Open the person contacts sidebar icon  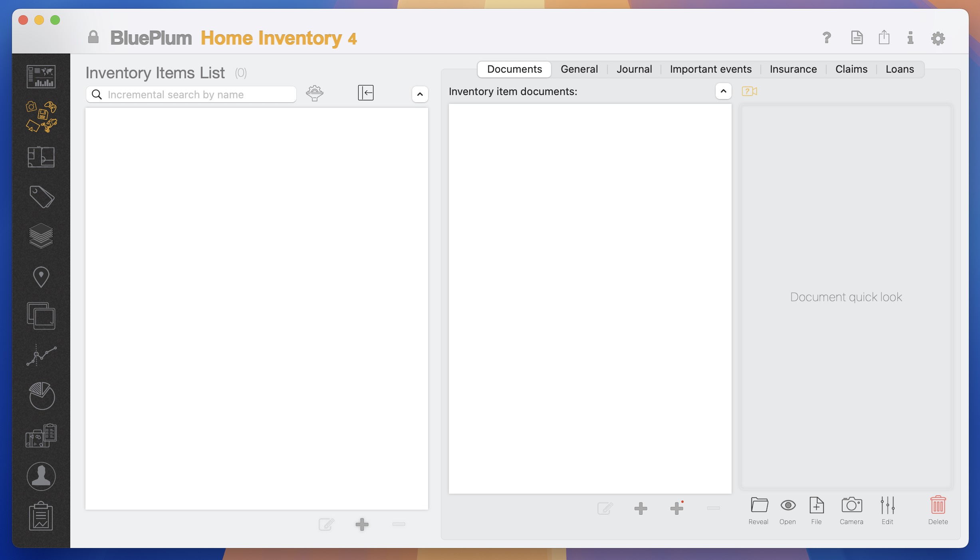pyautogui.click(x=41, y=476)
